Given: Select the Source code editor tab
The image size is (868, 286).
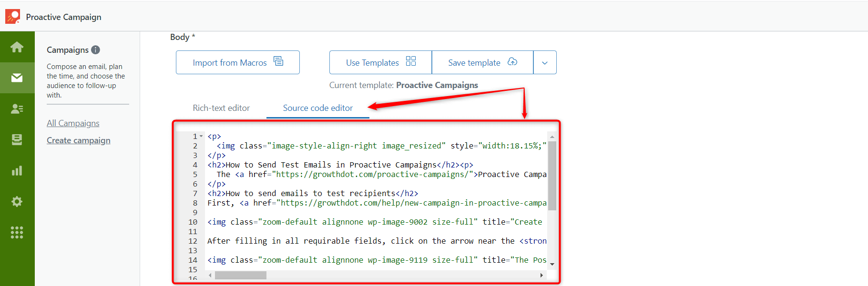Looking at the screenshot, I should (318, 108).
